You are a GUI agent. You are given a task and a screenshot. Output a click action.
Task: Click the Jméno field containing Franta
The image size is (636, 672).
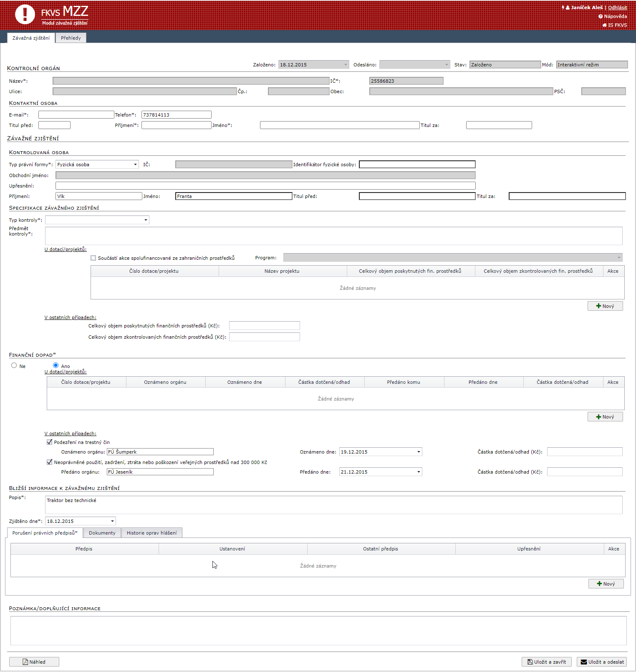(x=234, y=196)
